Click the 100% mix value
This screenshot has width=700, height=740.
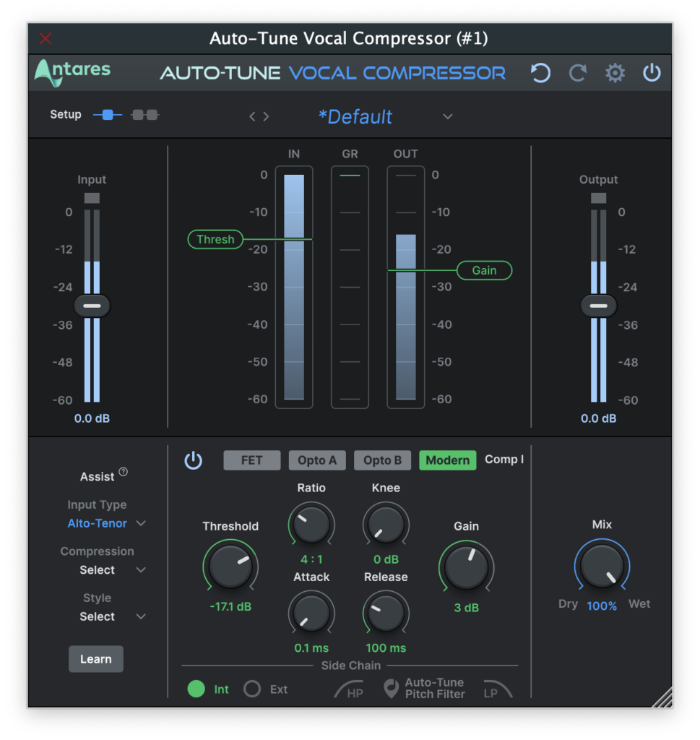pyautogui.click(x=602, y=606)
